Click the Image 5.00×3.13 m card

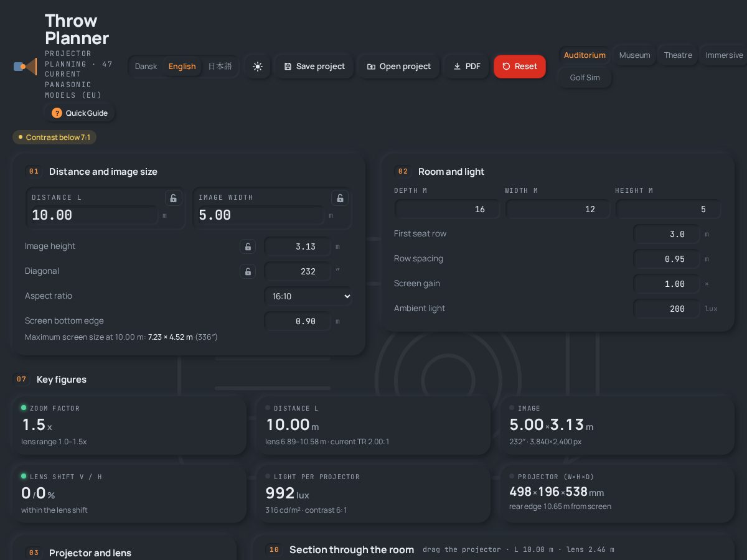click(617, 426)
